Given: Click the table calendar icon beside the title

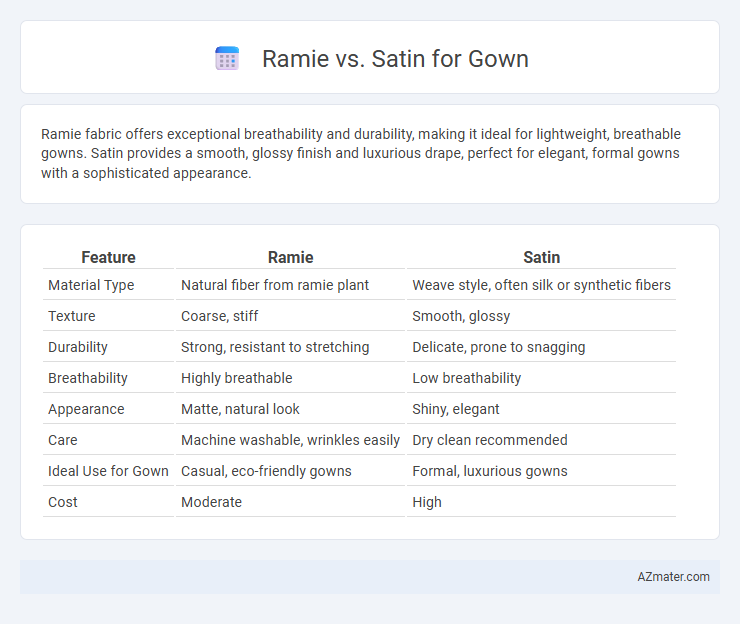Looking at the screenshot, I should tap(227, 59).
